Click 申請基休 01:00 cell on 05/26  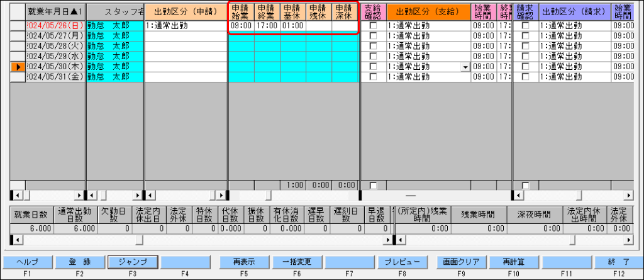(293, 26)
